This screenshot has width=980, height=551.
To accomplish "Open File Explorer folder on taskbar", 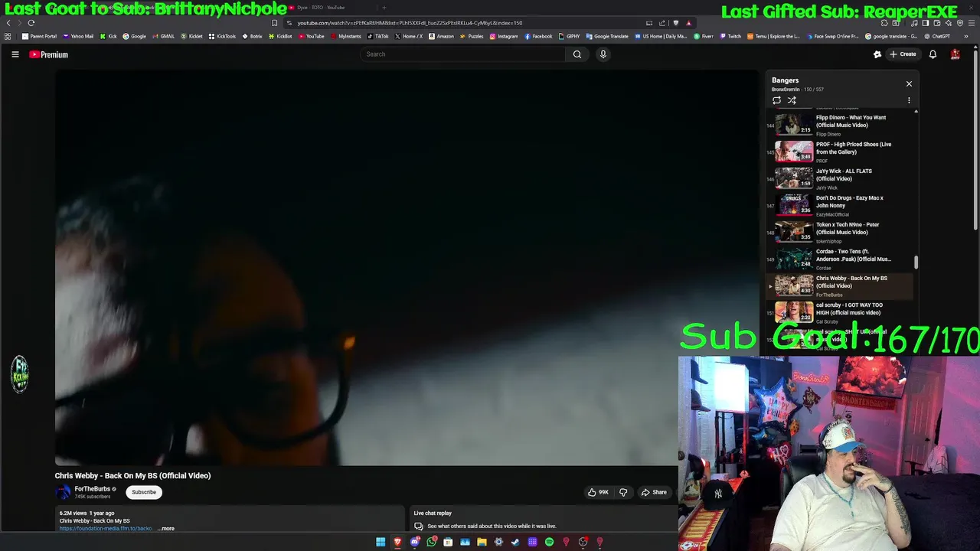I will coord(482,542).
